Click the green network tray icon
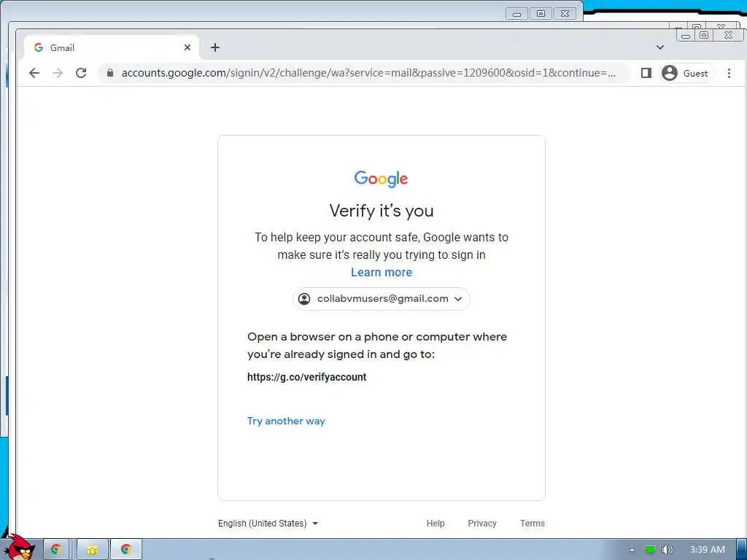747x560 pixels. pyautogui.click(x=650, y=550)
